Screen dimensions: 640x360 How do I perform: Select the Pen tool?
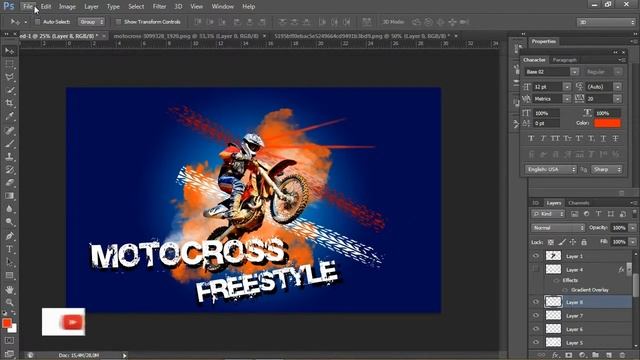(x=10, y=236)
